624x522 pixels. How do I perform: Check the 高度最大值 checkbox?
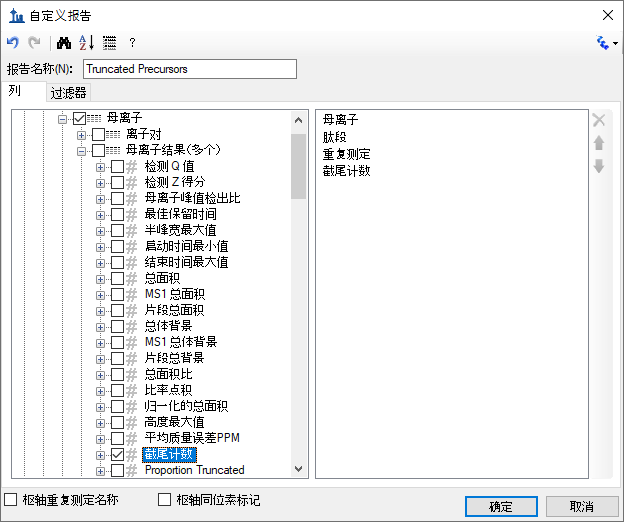tap(117, 423)
